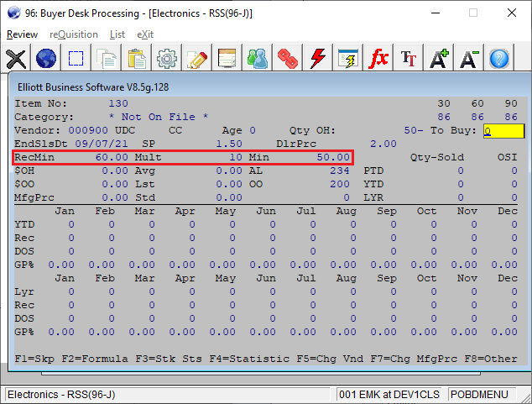Image resolution: width=532 pixels, height=404 pixels.
Task: Open settings with the gear icon
Action: click(x=167, y=59)
